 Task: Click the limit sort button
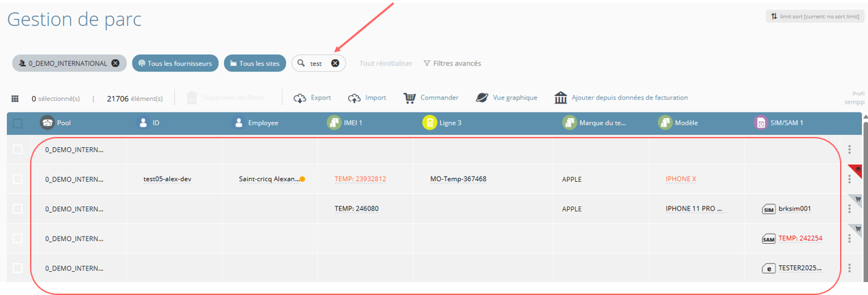click(x=815, y=16)
